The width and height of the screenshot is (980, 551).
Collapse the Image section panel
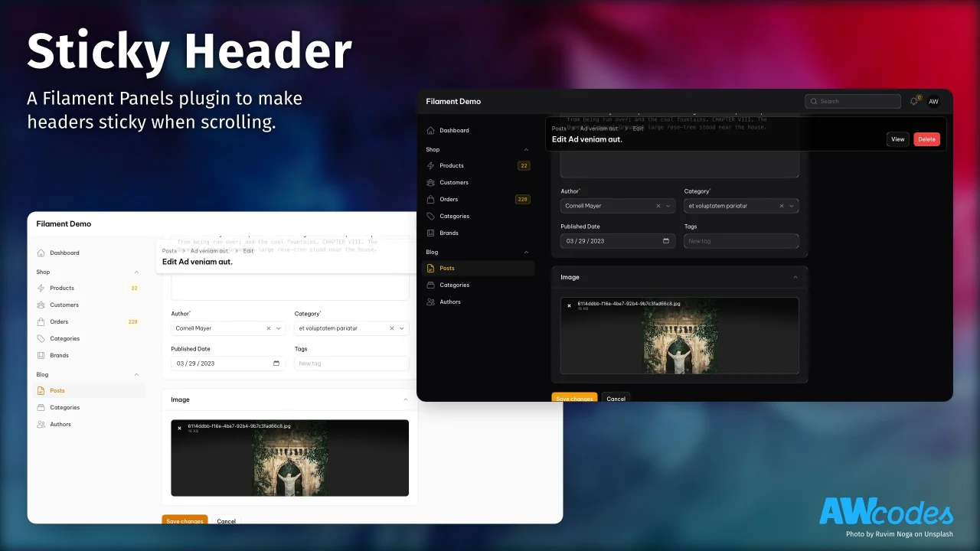pyautogui.click(x=796, y=277)
